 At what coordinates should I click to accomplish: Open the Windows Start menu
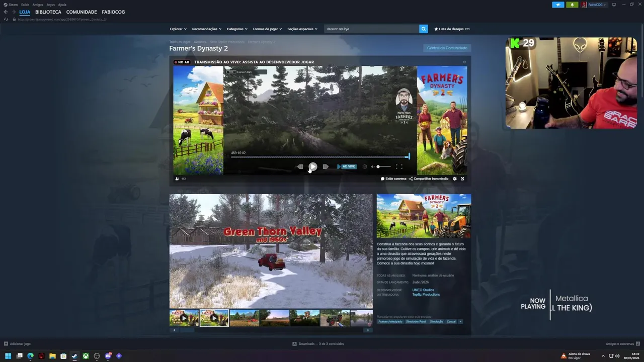[x=8, y=356]
